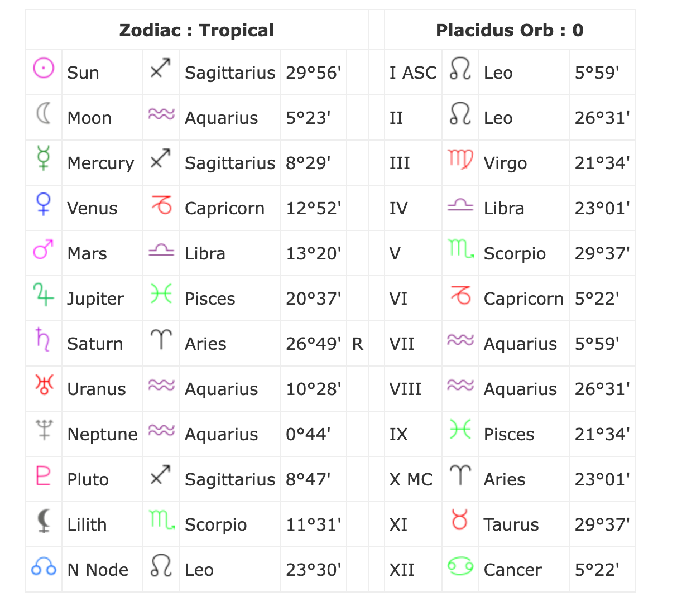
Task: Click the red Uranus symbol
Action: click(44, 384)
